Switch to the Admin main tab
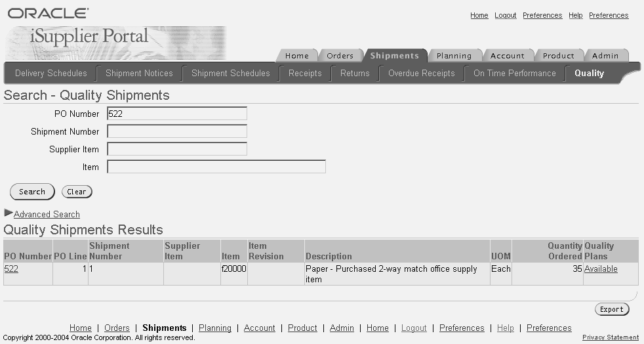The width and height of the screenshot is (644, 344). (x=605, y=56)
